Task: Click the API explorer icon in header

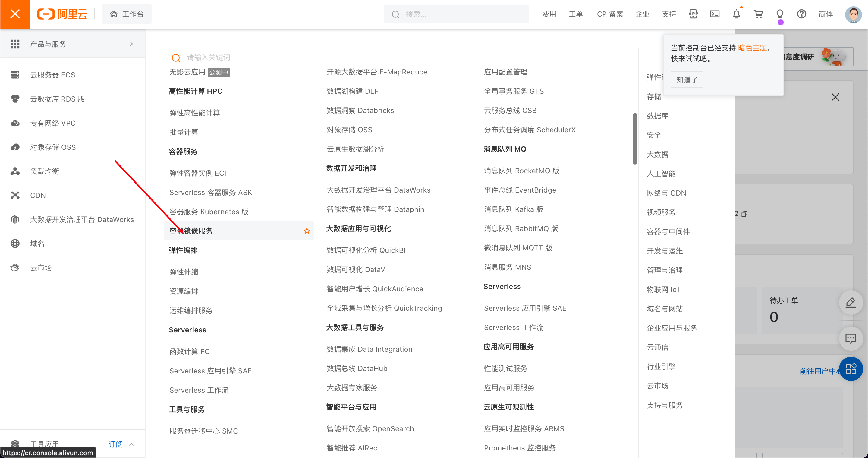Action: pos(693,14)
